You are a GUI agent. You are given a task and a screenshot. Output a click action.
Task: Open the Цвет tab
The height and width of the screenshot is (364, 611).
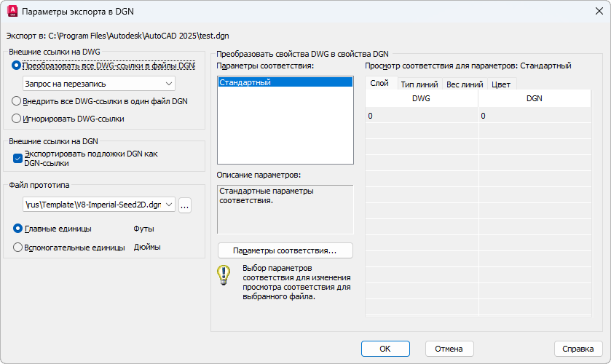pos(501,84)
